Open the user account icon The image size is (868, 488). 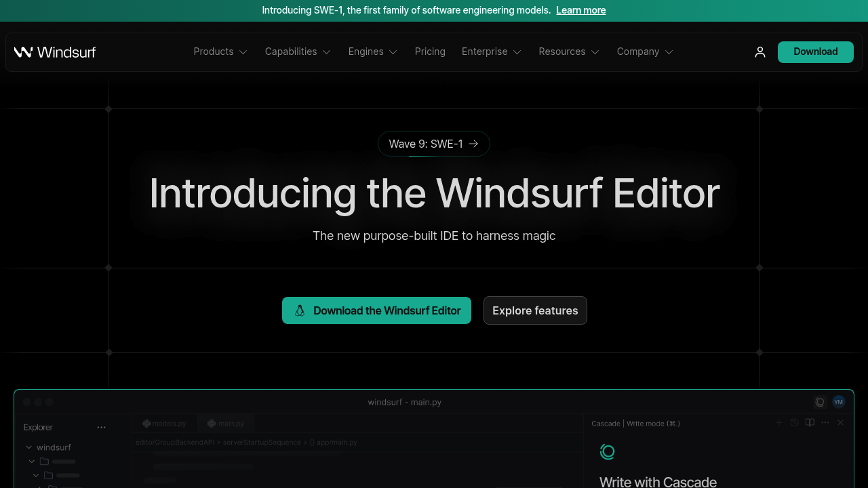(760, 52)
